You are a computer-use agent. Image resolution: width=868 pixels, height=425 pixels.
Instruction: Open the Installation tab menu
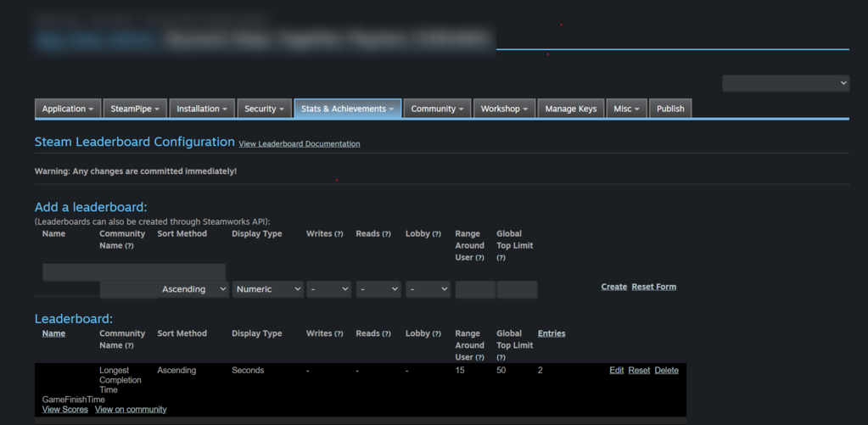point(202,109)
